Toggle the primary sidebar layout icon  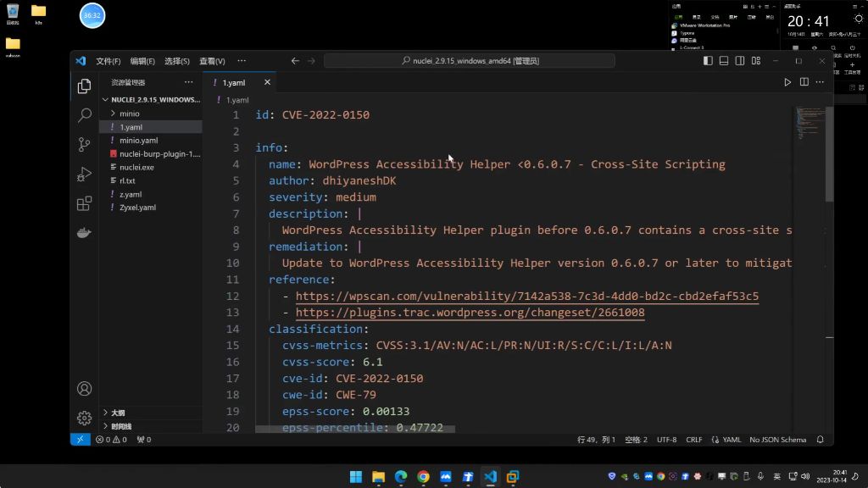pos(708,61)
